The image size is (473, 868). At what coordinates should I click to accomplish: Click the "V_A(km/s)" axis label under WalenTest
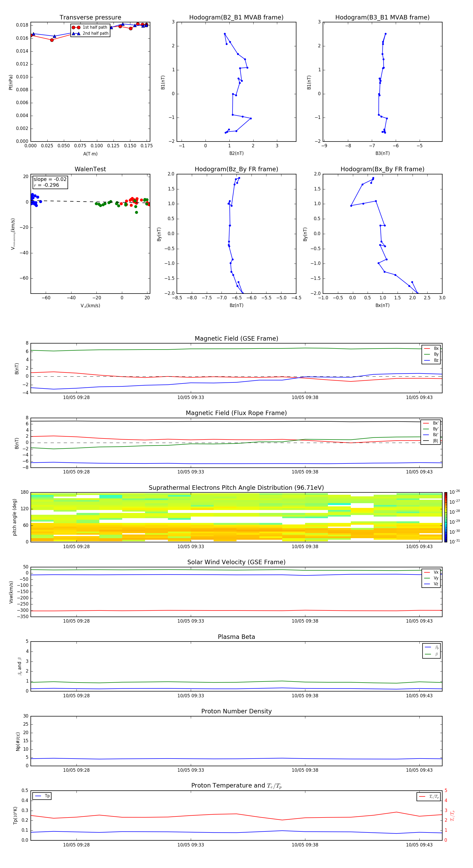click(90, 306)
